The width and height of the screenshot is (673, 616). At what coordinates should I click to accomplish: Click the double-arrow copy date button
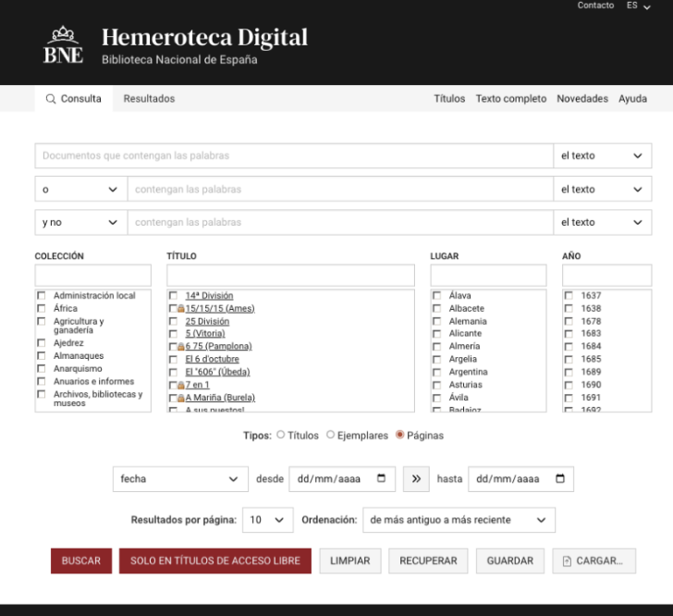[x=416, y=479]
